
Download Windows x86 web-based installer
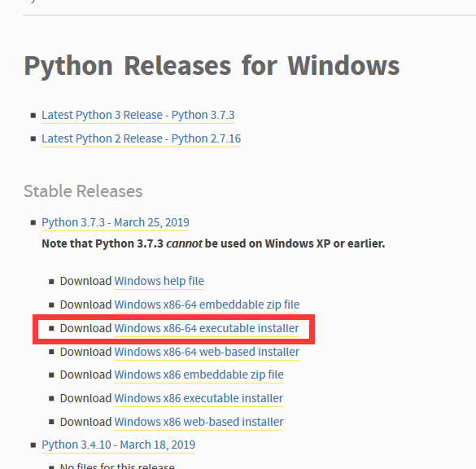[199, 422]
